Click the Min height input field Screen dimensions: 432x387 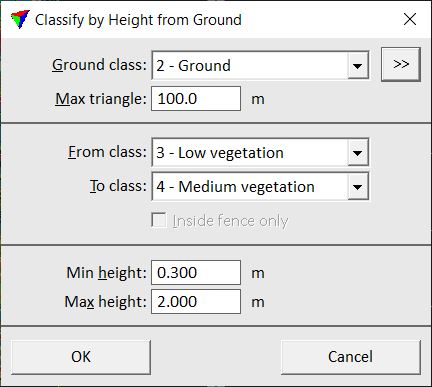click(x=196, y=273)
